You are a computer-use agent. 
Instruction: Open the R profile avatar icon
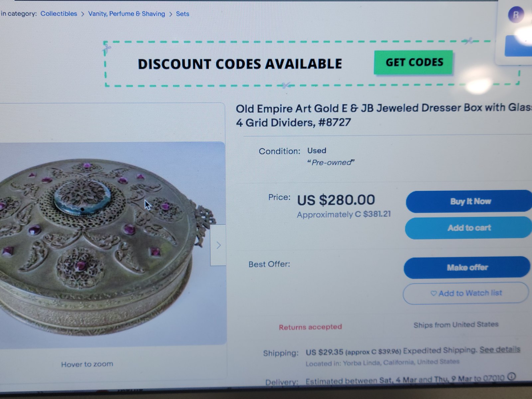click(516, 15)
